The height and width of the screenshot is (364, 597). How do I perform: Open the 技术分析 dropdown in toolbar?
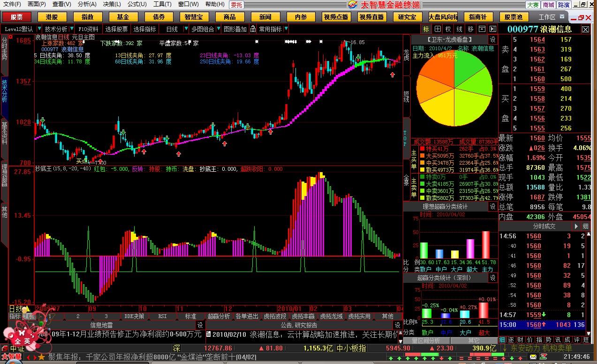pos(71,29)
